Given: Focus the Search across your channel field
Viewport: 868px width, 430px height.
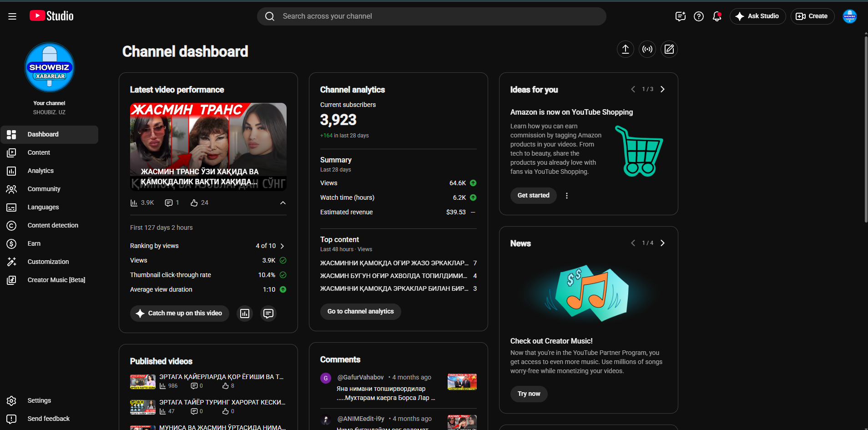Looking at the screenshot, I should [x=432, y=16].
